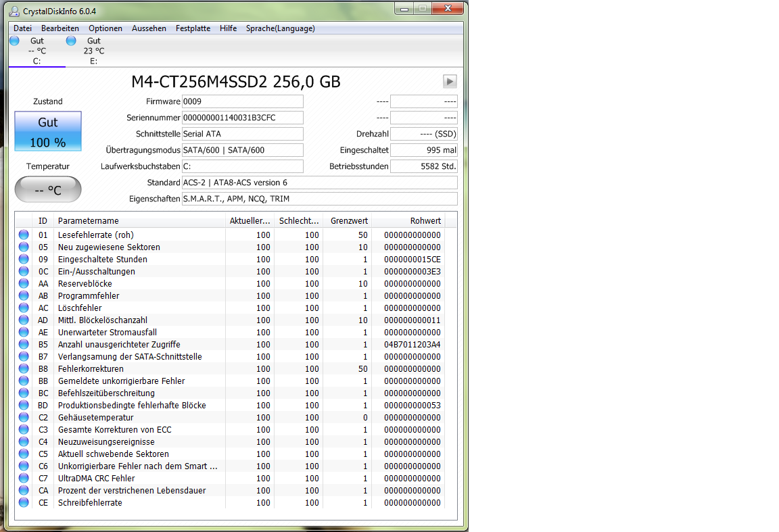Click status icon for Verlangsamung der SATA-Schnittstelle

tap(24, 356)
